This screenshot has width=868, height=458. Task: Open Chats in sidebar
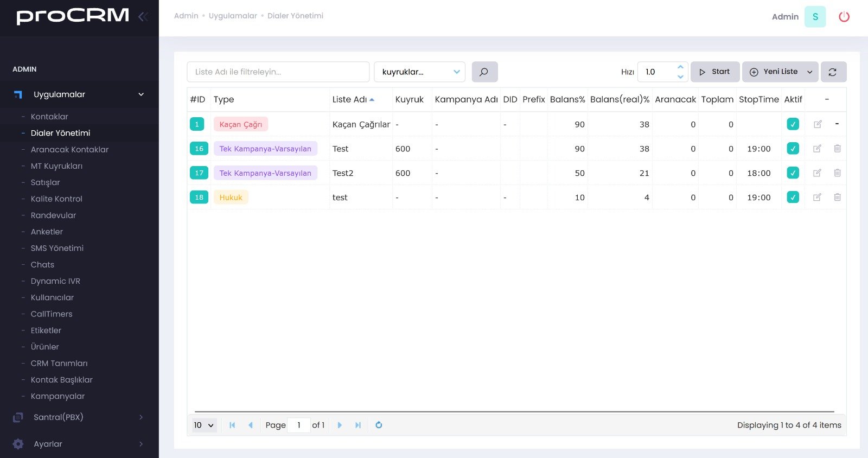coord(42,265)
